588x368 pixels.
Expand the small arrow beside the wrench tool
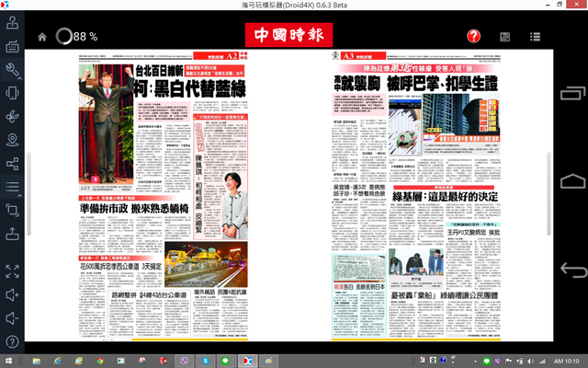20,78
